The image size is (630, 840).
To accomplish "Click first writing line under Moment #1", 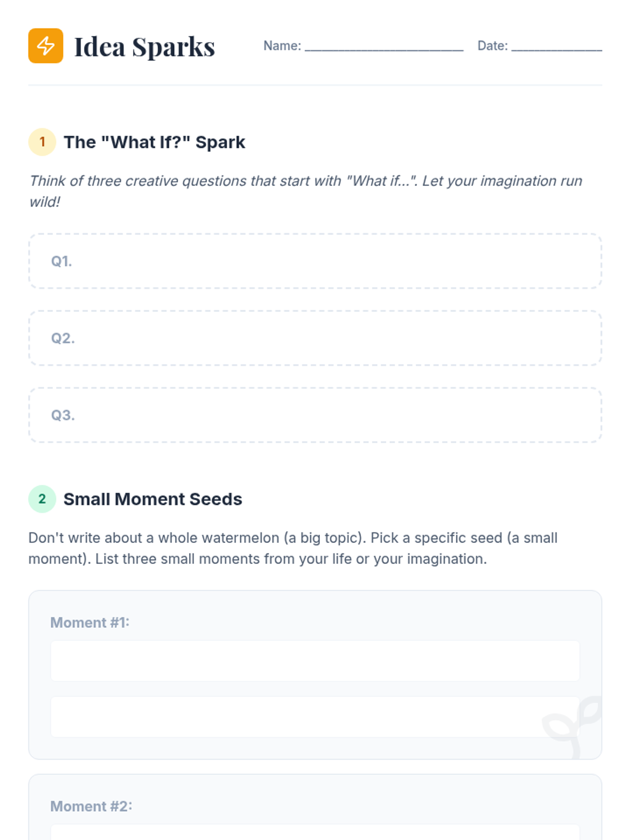I will (315, 660).
